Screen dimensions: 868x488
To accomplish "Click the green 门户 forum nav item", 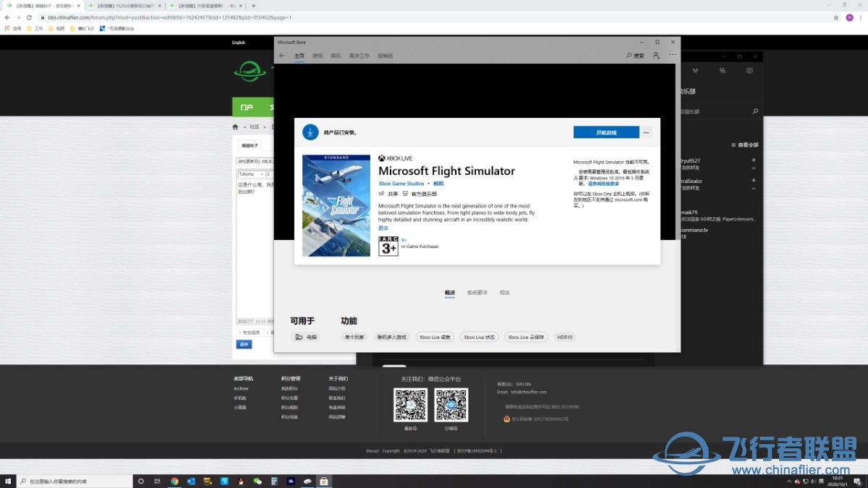I will coord(247,108).
